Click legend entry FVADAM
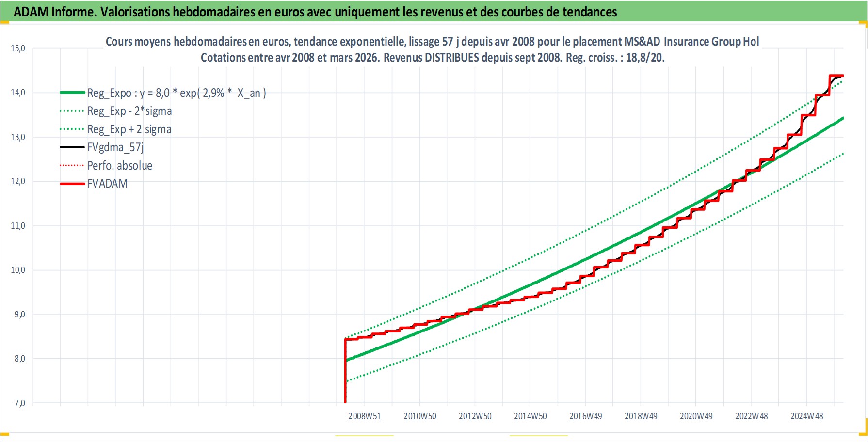This screenshot has height=442, width=868. pos(108,184)
